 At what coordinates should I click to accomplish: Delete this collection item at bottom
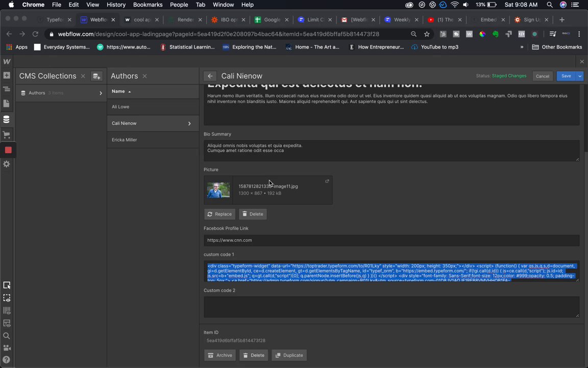point(254,355)
